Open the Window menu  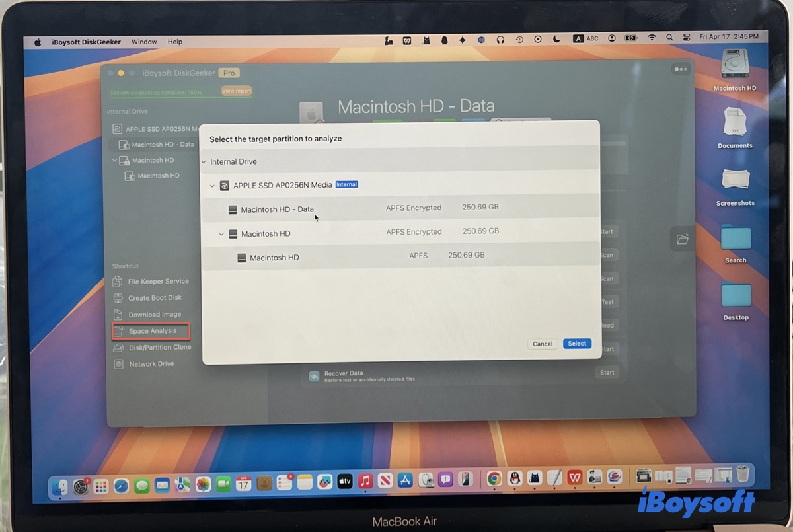[143, 41]
